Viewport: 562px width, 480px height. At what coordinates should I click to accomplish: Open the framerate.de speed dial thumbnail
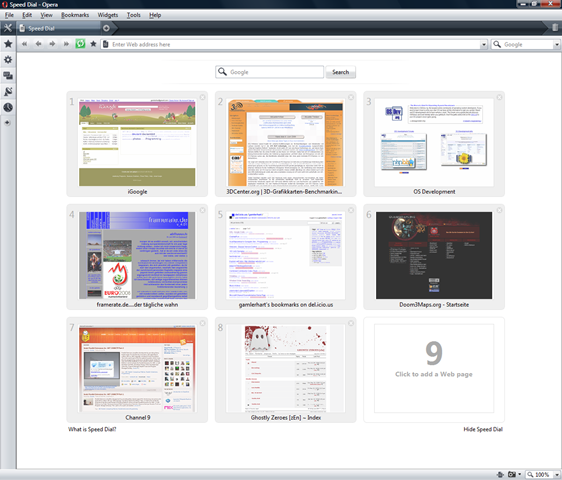(137, 255)
